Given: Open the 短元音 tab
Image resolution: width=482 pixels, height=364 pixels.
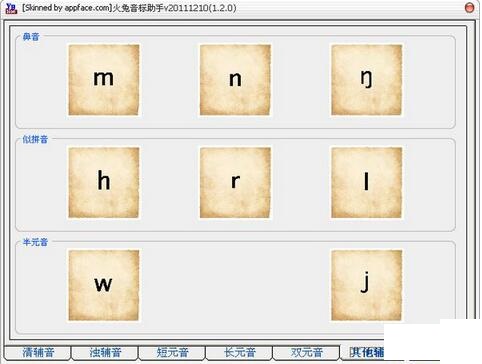Looking at the screenshot, I should [172, 352].
